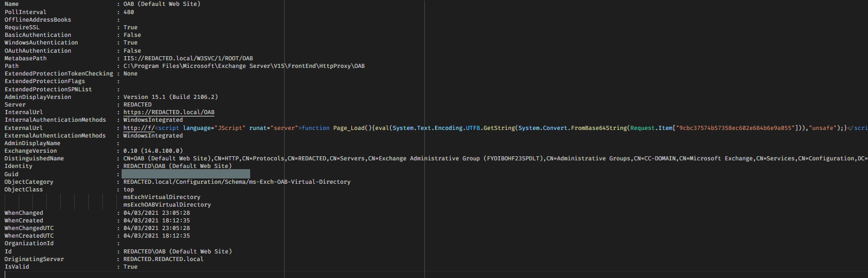
Task: Select the "msExchOABVirtualDirectory" entry
Action: point(167,205)
